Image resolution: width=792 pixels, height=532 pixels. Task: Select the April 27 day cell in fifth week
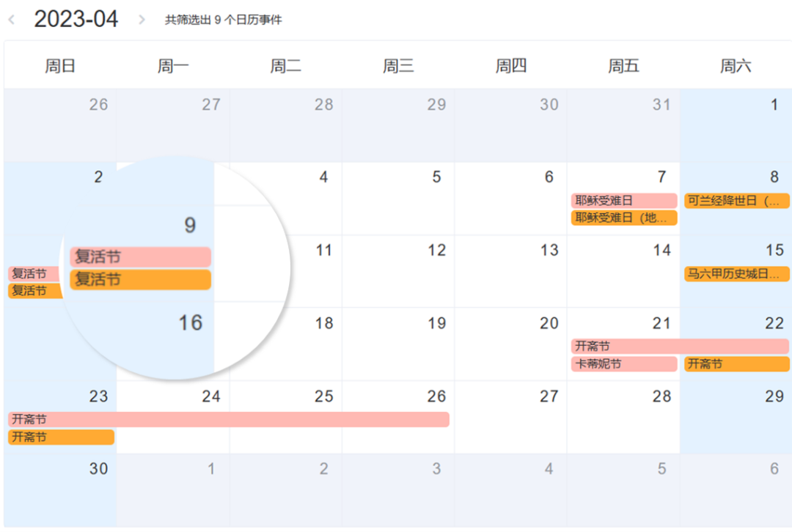510,418
